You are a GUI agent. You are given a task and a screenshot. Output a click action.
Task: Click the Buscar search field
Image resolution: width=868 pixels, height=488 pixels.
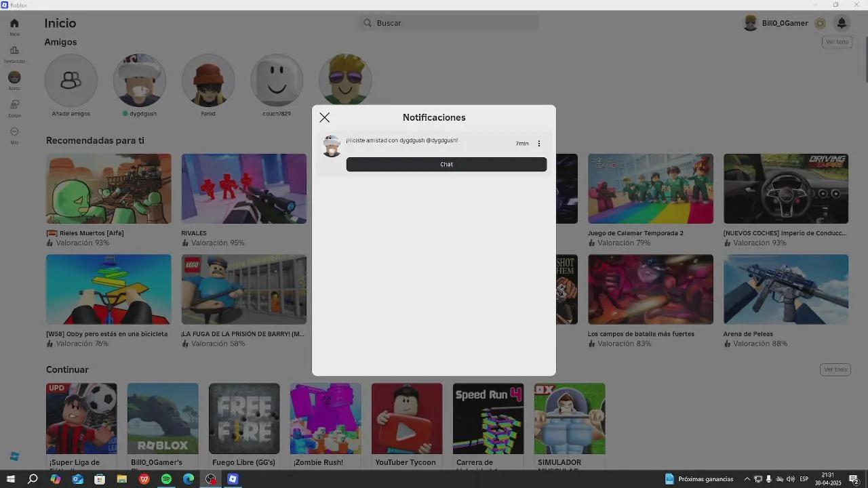pos(449,23)
